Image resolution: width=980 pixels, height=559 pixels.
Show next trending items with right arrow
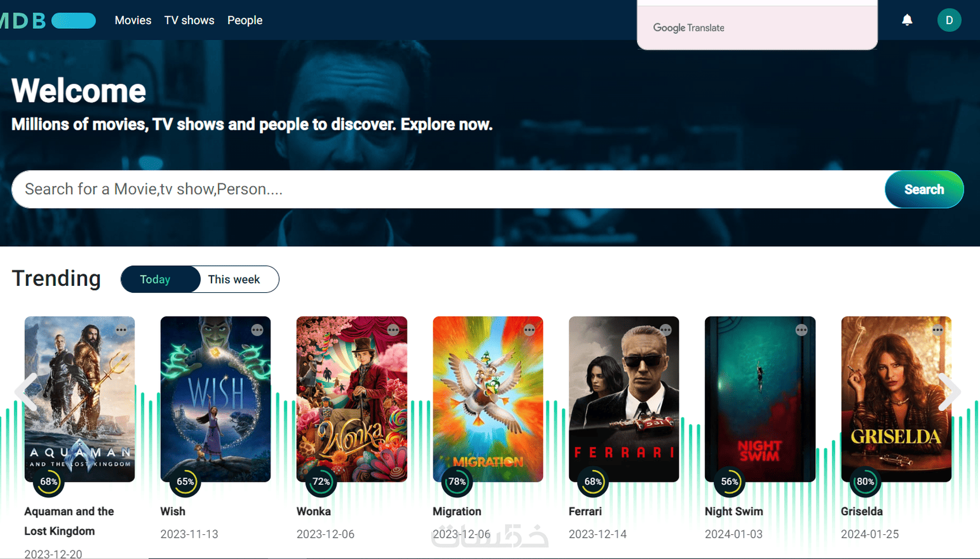[x=949, y=392]
